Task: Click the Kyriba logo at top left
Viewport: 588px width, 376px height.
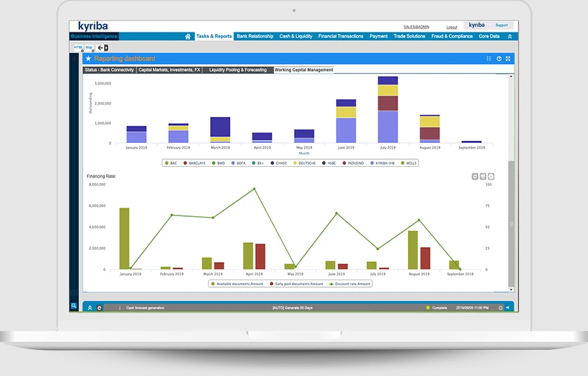Action: (x=93, y=26)
